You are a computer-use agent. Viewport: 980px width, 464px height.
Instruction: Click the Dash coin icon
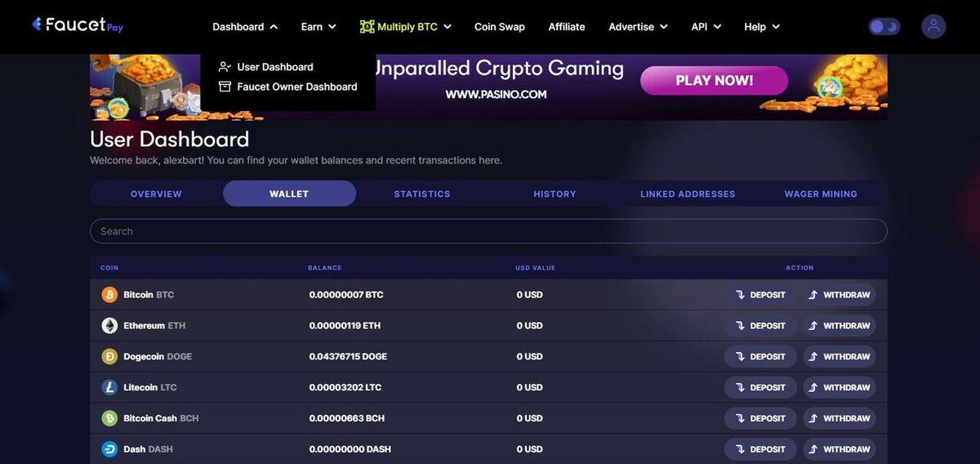109,449
